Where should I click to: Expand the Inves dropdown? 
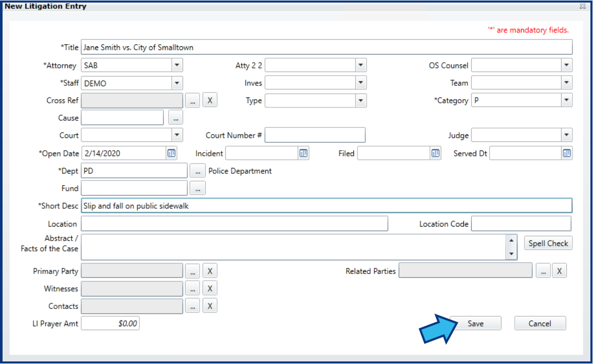[361, 83]
